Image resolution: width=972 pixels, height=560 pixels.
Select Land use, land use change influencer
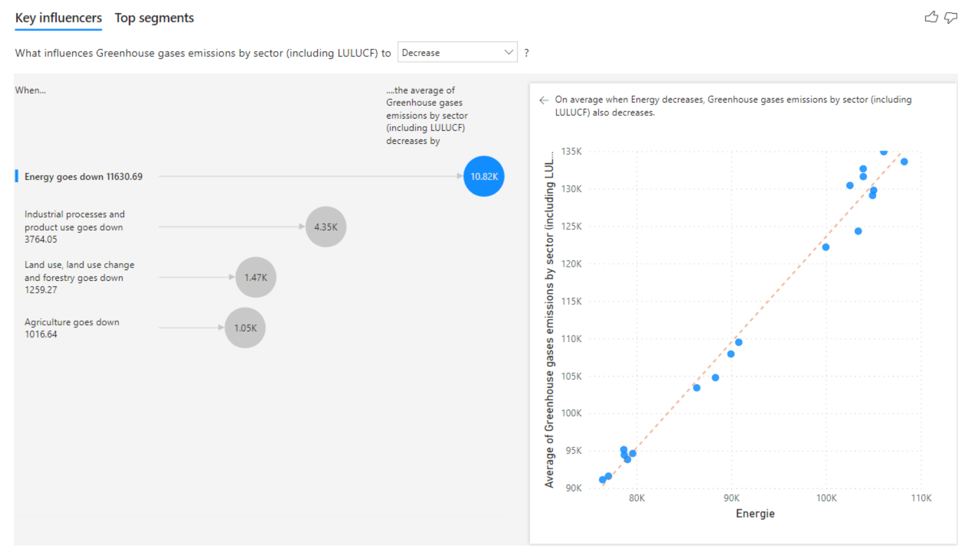79,277
